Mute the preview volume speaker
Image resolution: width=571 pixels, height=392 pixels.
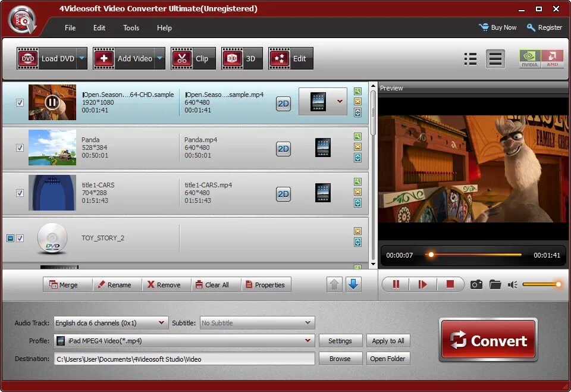coord(512,284)
